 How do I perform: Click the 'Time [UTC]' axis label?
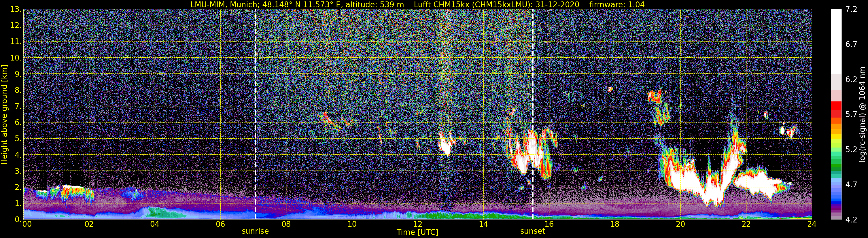coord(417,232)
